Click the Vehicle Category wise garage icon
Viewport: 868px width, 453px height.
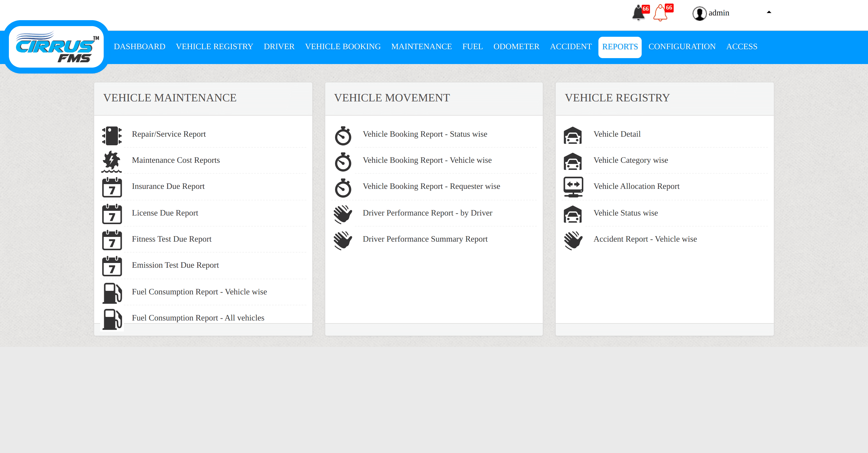tap(573, 162)
